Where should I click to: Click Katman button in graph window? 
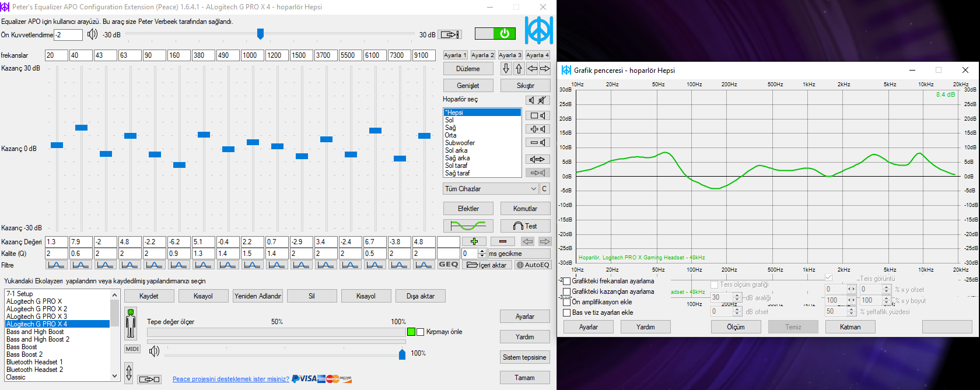[850, 326]
